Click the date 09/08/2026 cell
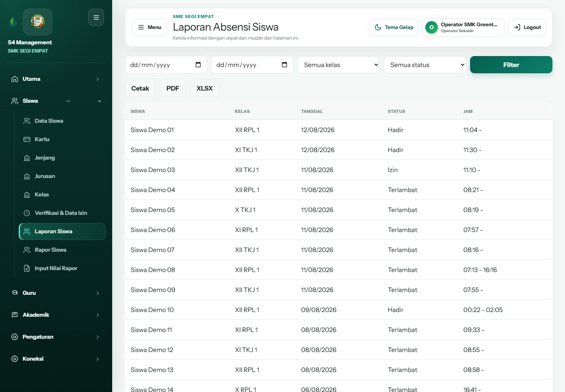This screenshot has height=392, width=565. click(319, 310)
